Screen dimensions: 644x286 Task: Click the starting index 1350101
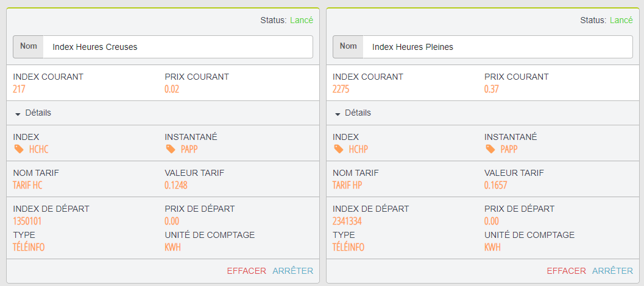(x=27, y=221)
